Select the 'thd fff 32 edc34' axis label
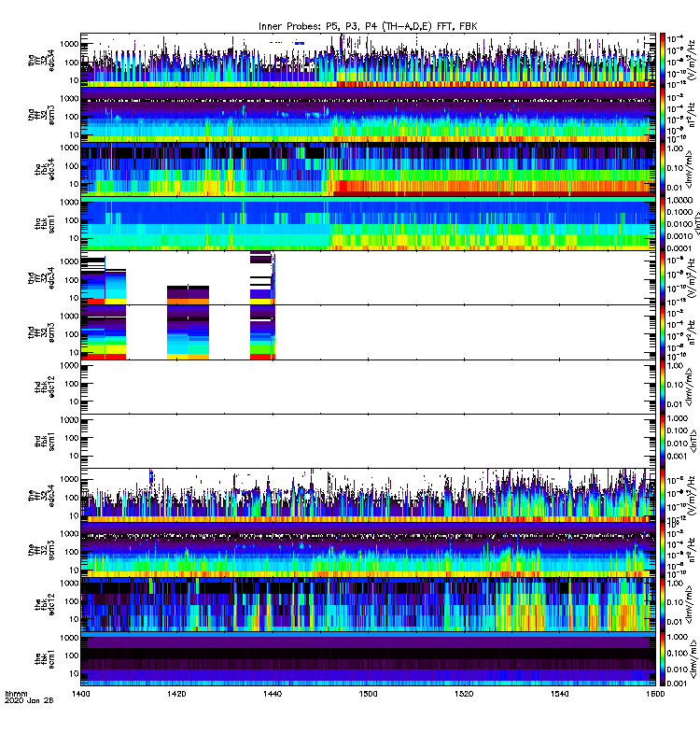The height and width of the screenshot is (747, 700). tap(42, 278)
